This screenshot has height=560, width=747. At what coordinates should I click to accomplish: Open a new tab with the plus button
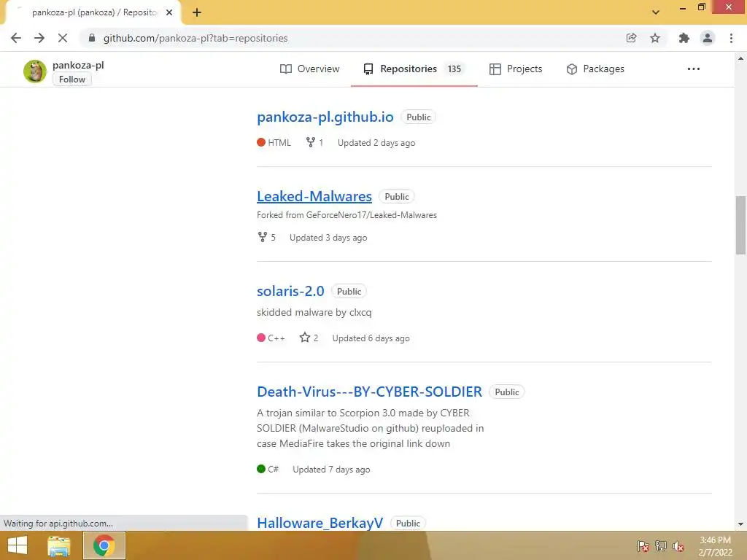(x=197, y=12)
